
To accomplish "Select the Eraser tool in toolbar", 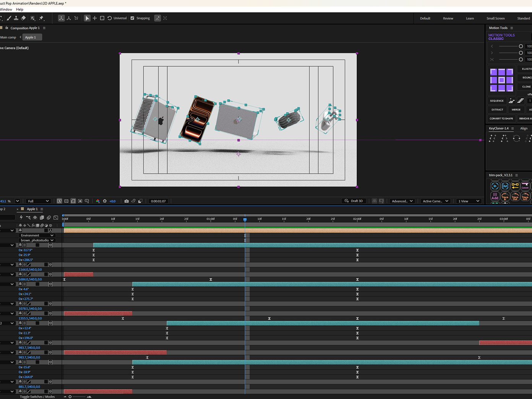I will coord(23,18).
